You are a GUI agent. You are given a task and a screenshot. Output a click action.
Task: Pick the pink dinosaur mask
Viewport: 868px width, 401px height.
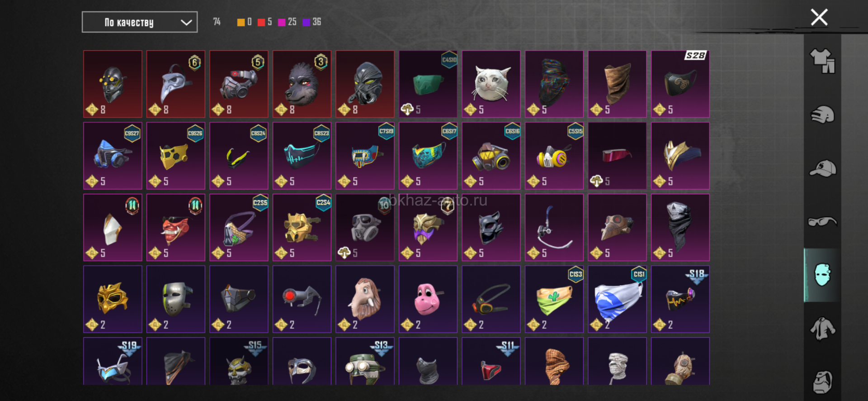(428, 299)
